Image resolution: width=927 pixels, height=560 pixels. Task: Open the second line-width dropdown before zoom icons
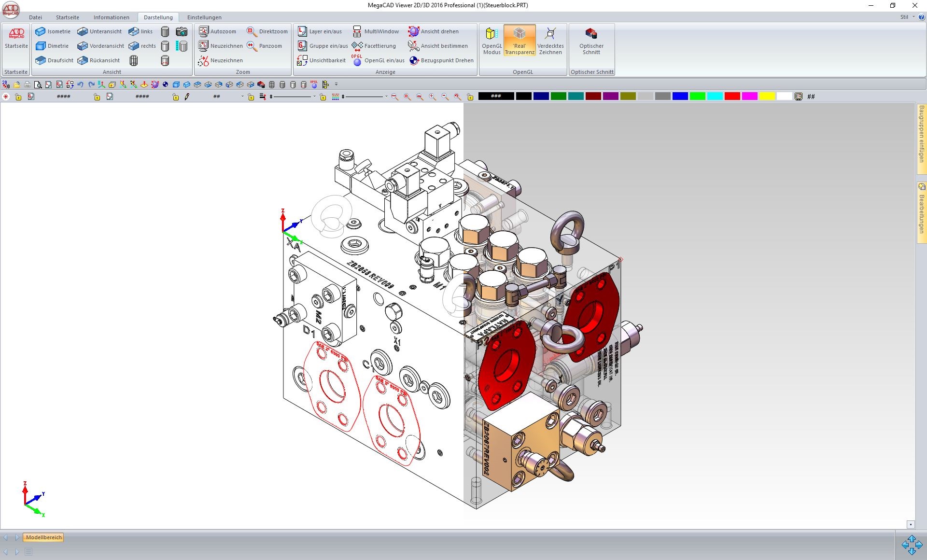coord(386,97)
